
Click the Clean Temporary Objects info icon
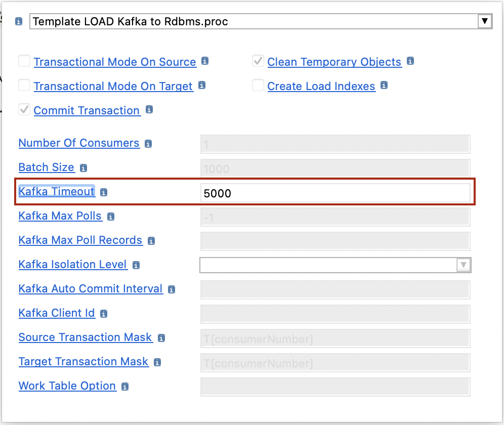coord(409,61)
